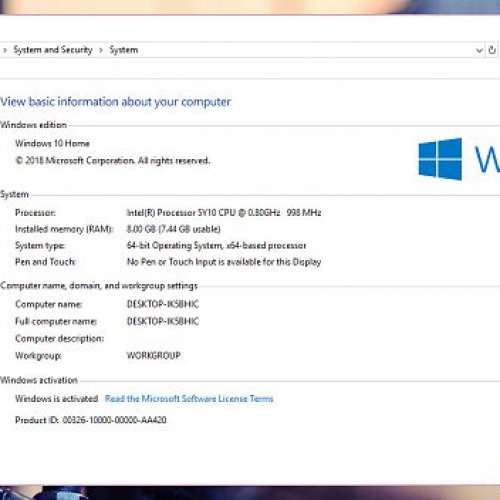Open the System and Security breadcrumb
Viewport: 500px width, 500px height.
coord(53,50)
